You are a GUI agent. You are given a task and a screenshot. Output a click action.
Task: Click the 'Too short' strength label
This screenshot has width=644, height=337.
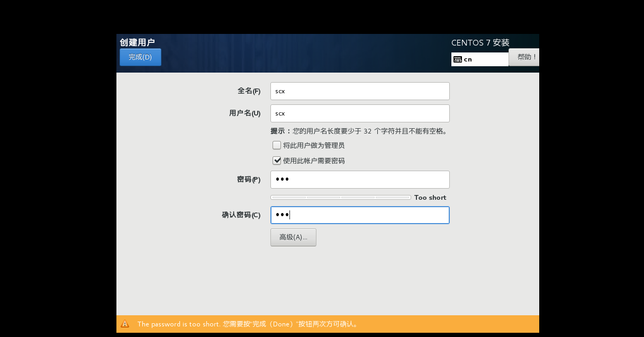430,198
